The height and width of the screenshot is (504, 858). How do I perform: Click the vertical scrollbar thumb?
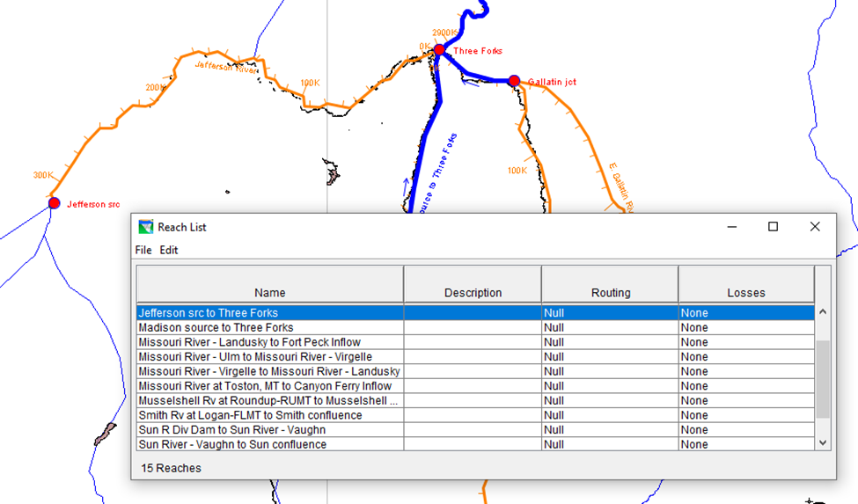point(823,378)
